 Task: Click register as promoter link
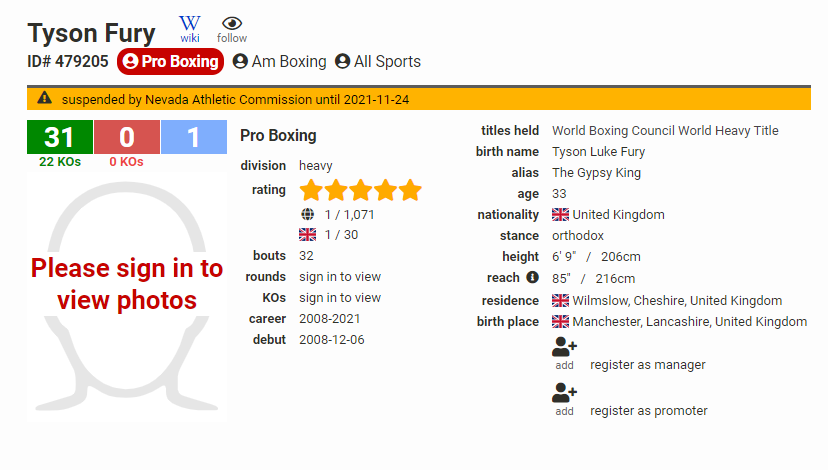(x=648, y=411)
